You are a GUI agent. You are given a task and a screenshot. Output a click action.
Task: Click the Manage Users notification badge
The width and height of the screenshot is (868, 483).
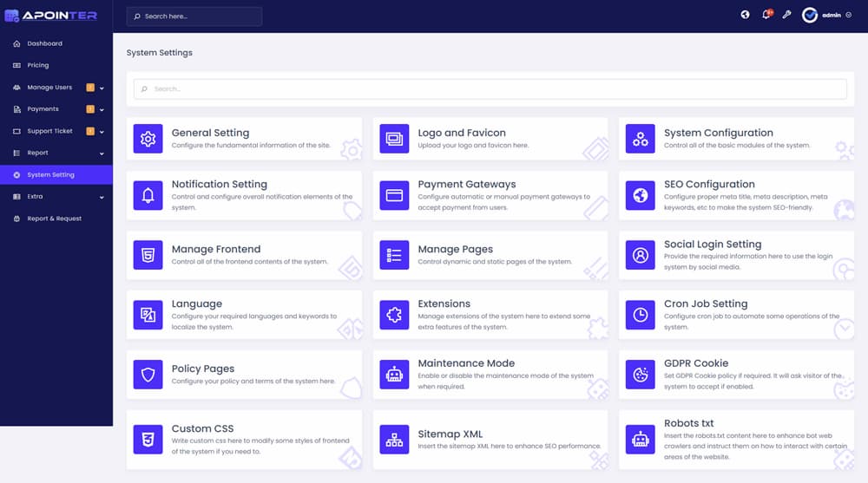(90, 88)
